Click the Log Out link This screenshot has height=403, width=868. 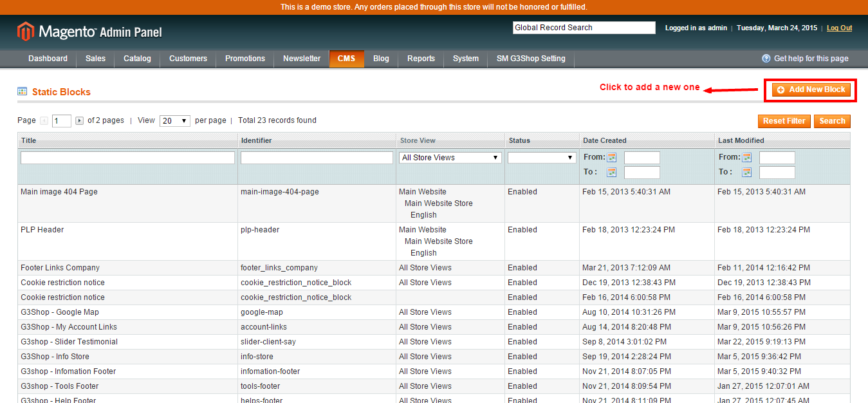[839, 28]
